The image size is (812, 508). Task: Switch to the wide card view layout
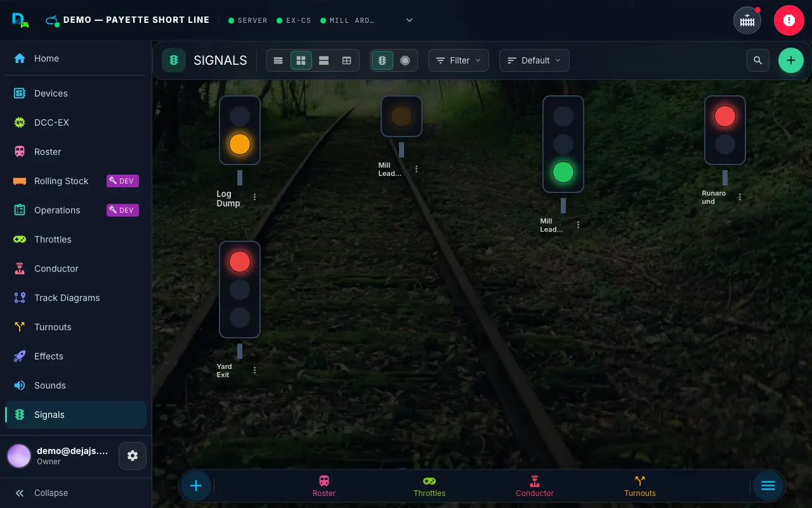(324, 60)
